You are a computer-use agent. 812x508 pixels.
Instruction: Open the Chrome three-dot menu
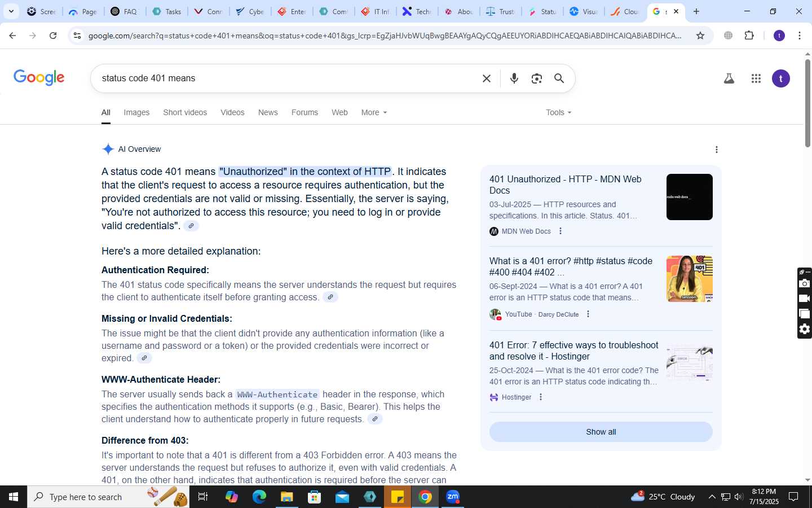point(799,36)
